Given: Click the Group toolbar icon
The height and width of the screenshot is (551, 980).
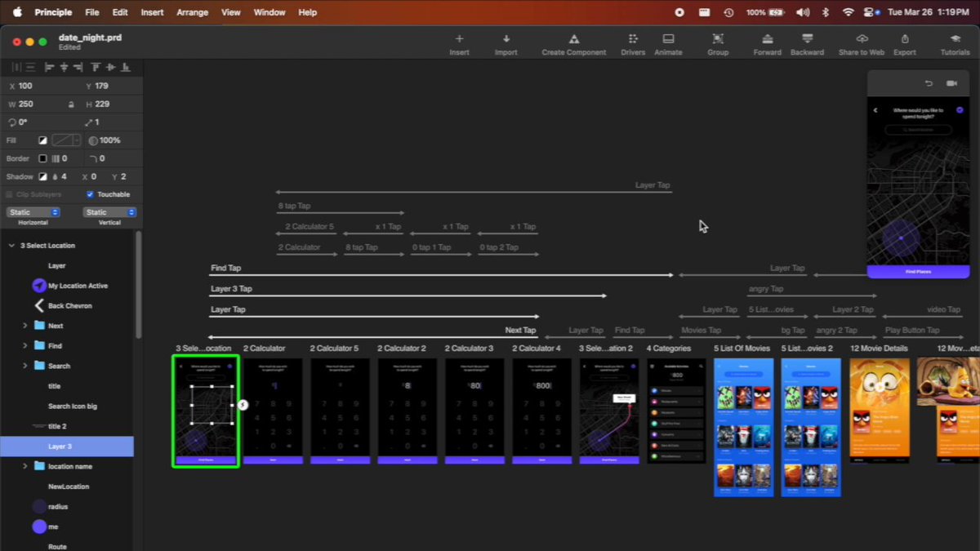Looking at the screenshot, I should (718, 44).
